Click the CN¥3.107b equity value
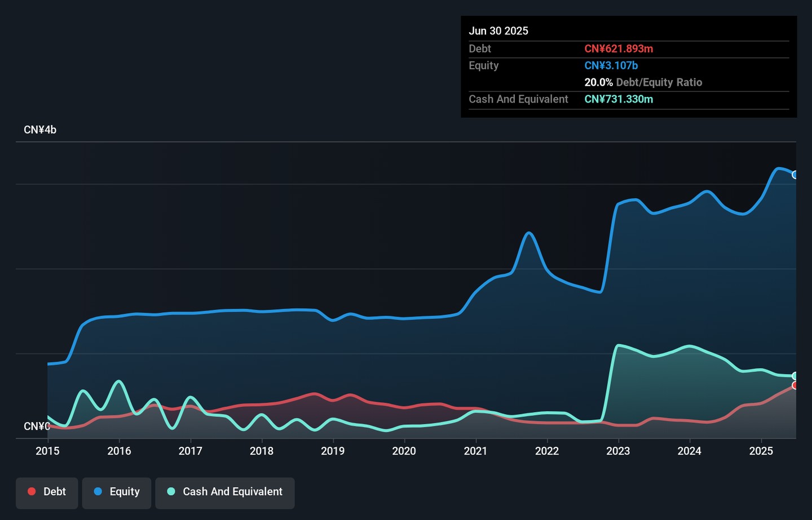The width and height of the screenshot is (812, 520). point(611,66)
